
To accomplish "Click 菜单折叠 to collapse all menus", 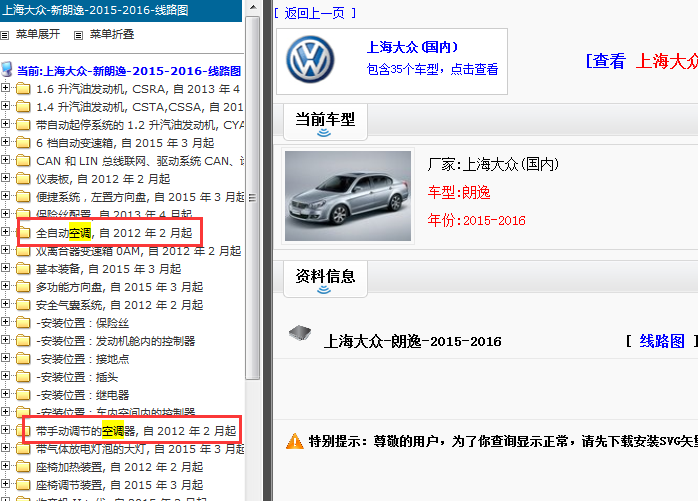I will (112, 35).
